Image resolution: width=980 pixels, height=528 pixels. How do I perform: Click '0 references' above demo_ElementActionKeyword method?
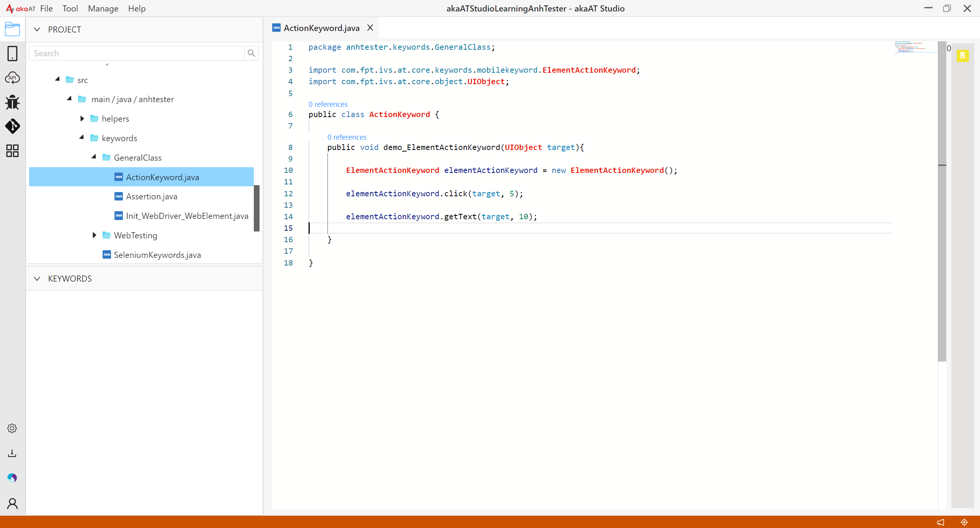click(x=347, y=137)
